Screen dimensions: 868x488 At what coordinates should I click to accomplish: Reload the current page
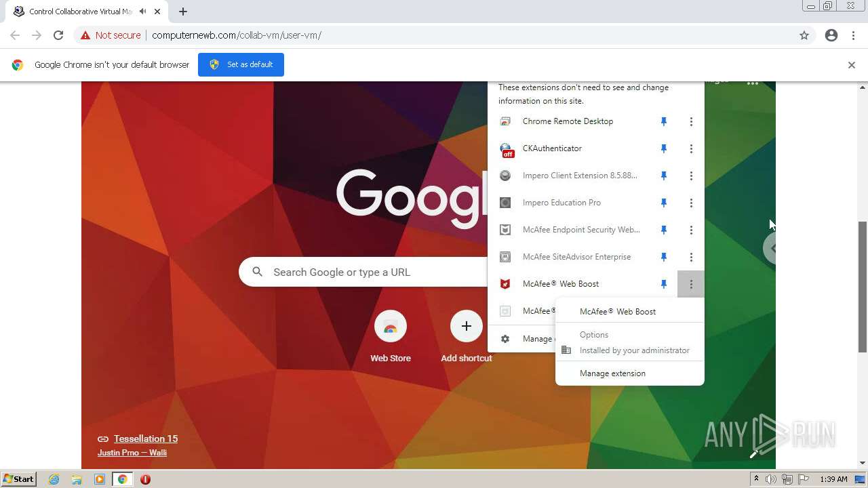(58, 35)
